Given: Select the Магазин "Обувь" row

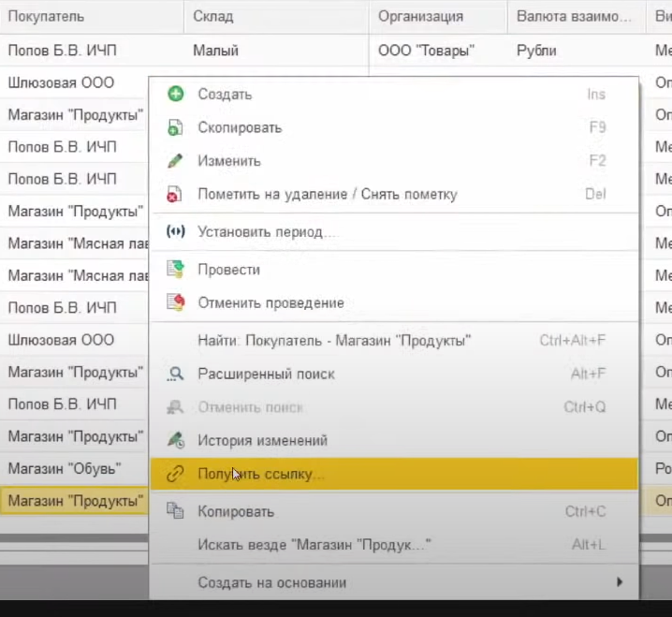Looking at the screenshot, I should coord(75,468).
